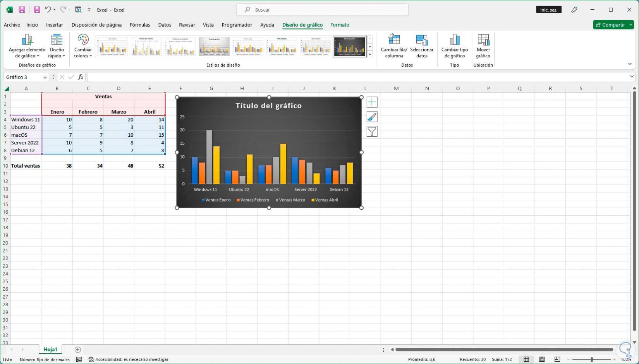Click the pen icon near sign-in

[574, 10]
